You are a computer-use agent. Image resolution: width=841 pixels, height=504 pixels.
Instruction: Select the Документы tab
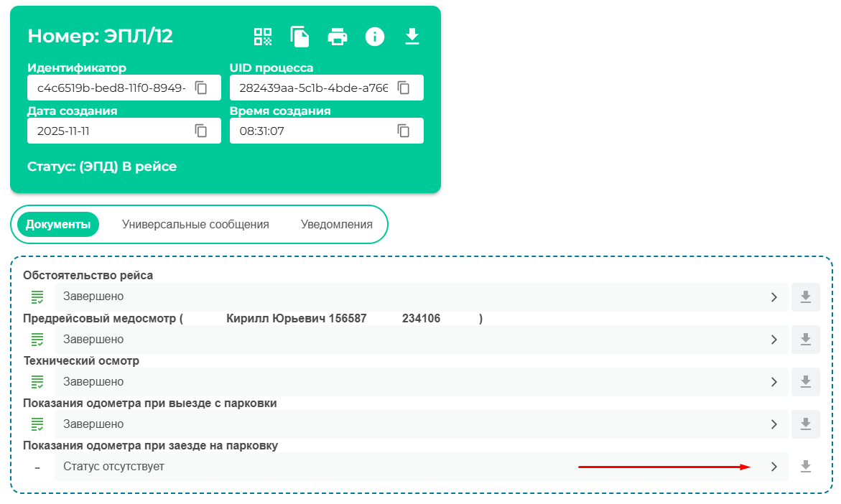pyautogui.click(x=58, y=225)
